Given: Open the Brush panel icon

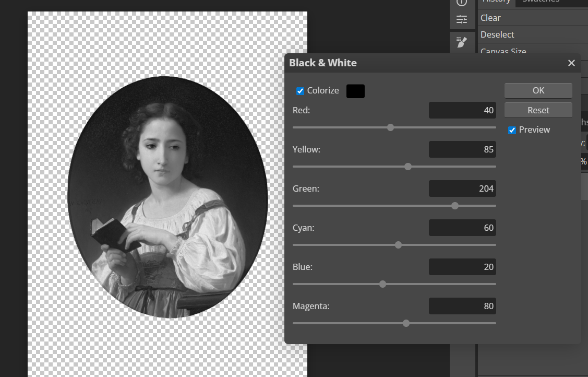Looking at the screenshot, I should tap(462, 42).
